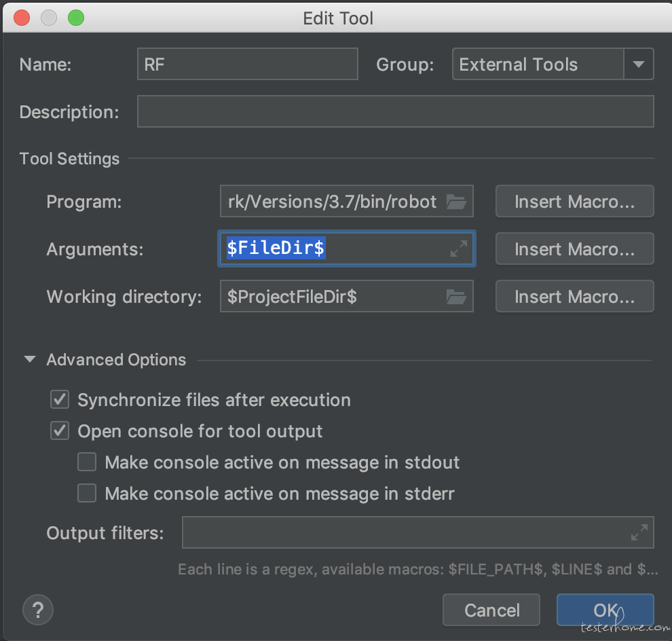Expand the Output filters field editor
This screenshot has height=641, width=672.
pyautogui.click(x=639, y=532)
